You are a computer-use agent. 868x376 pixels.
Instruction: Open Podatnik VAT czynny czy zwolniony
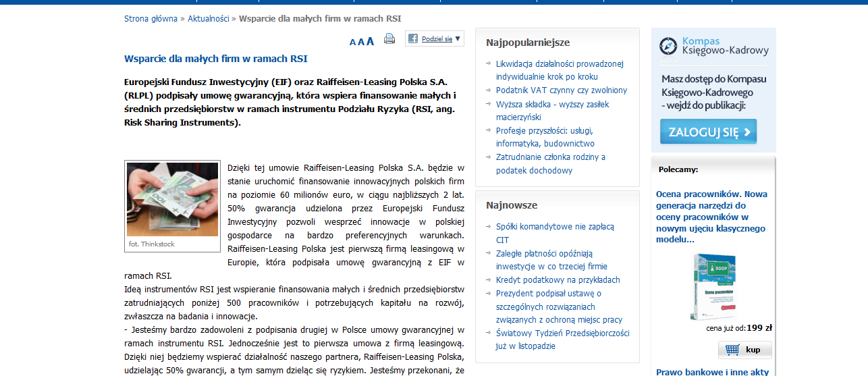[562, 90]
